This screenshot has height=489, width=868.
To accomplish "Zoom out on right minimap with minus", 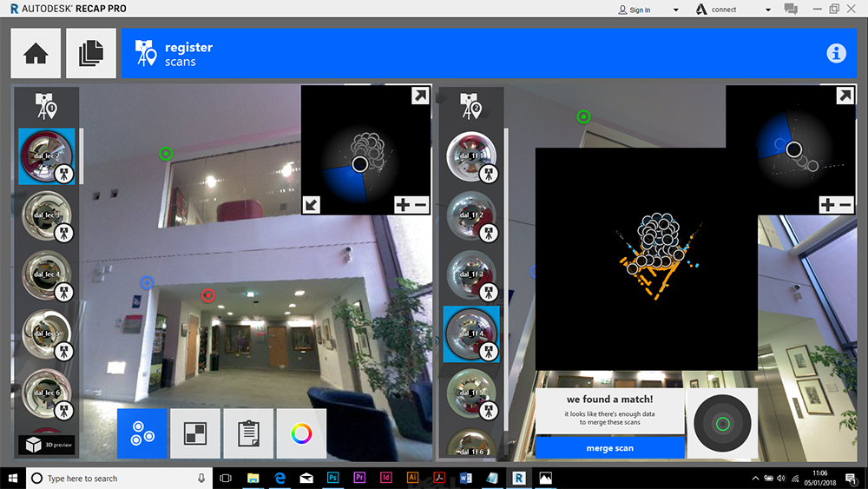I will pos(845,205).
